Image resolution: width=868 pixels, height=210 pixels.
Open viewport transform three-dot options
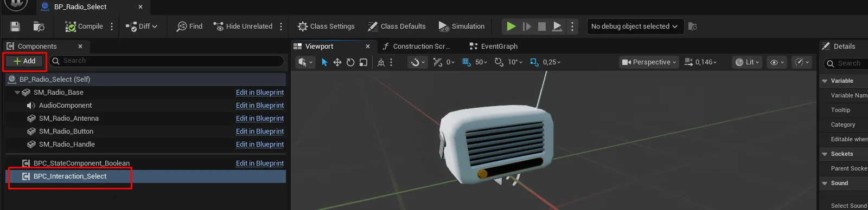391,62
